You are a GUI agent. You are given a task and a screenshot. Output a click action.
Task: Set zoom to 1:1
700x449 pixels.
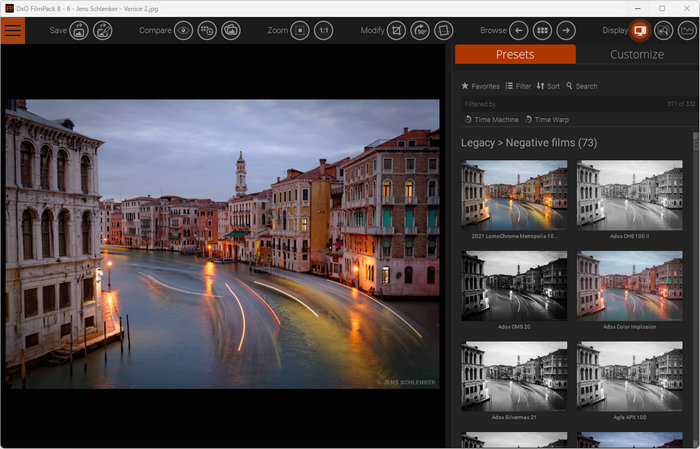[324, 30]
